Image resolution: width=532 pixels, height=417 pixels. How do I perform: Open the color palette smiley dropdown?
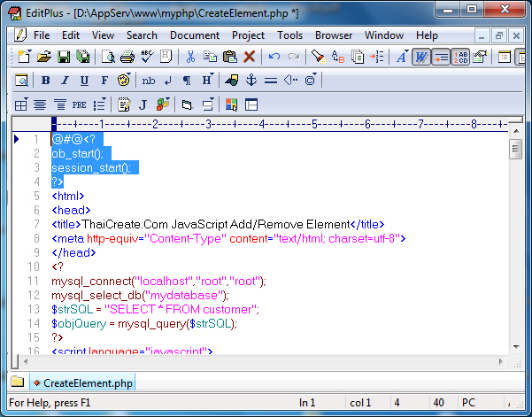coord(124,81)
